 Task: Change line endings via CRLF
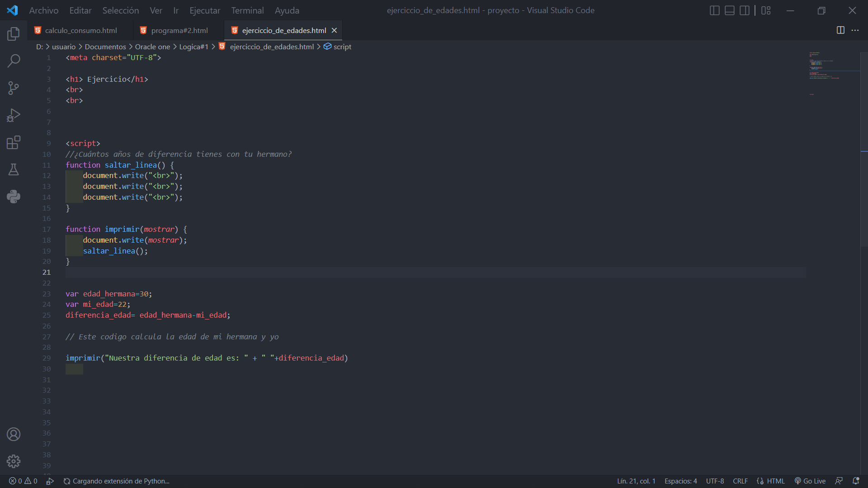[740, 481]
